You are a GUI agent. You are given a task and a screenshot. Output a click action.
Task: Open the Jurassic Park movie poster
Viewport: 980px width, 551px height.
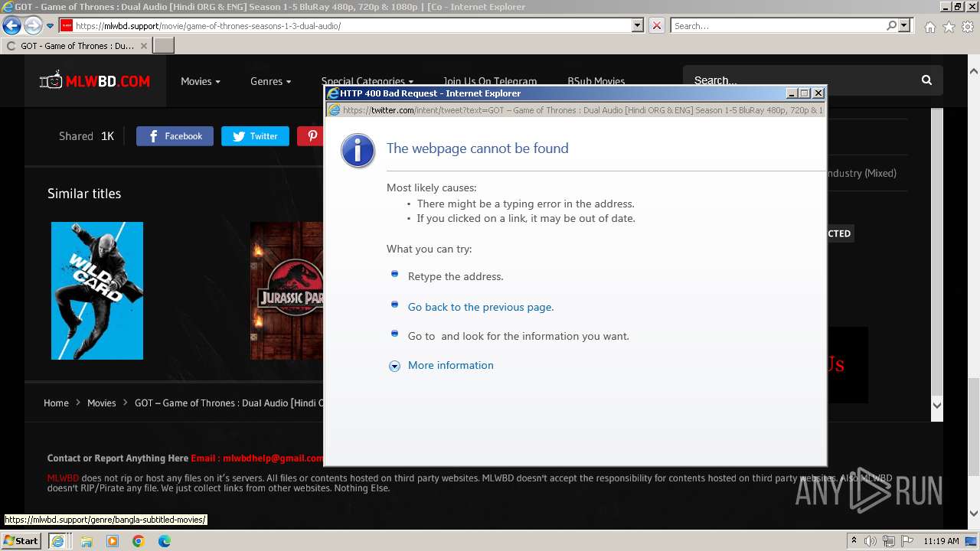(287, 291)
